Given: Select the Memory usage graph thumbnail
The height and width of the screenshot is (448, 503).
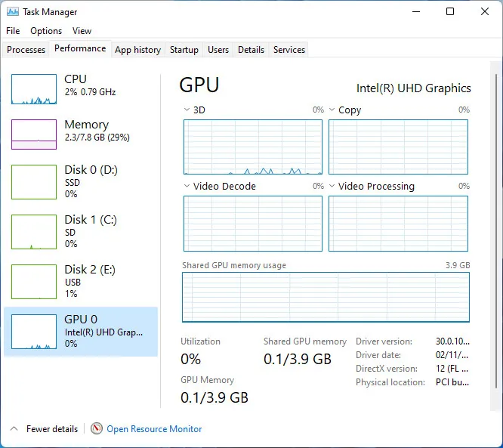Looking at the screenshot, I should tap(34, 134).
